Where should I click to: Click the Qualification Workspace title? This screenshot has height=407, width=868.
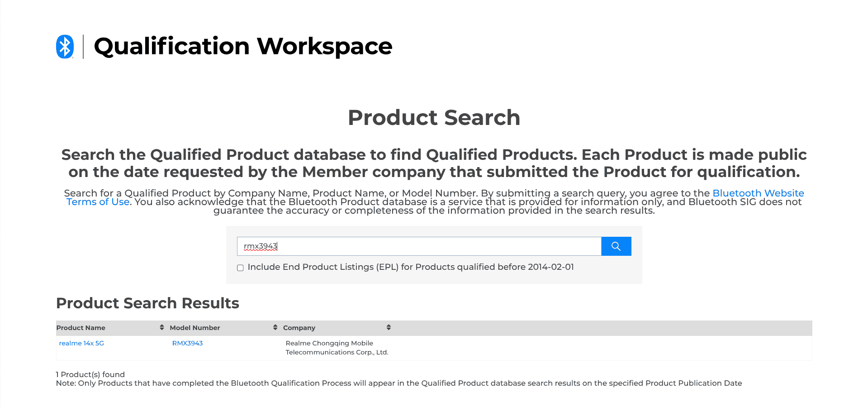click(243, 47)
